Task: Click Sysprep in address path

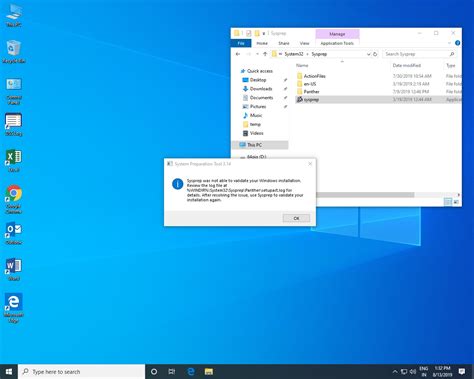Action: click(x=319, y=54)
